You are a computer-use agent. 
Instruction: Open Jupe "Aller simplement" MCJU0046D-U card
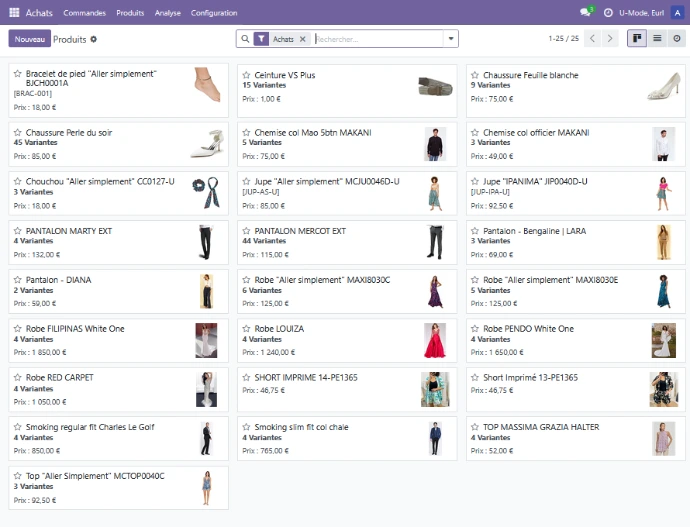point(347,194)
